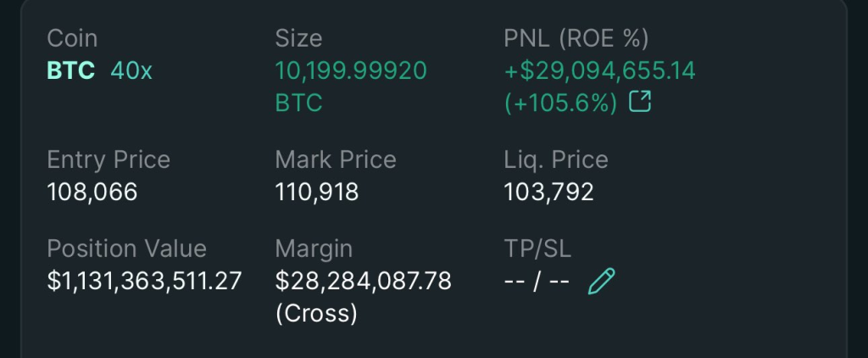Click the share PNL external link icon
868x358 pixels.
pos(641,103)
